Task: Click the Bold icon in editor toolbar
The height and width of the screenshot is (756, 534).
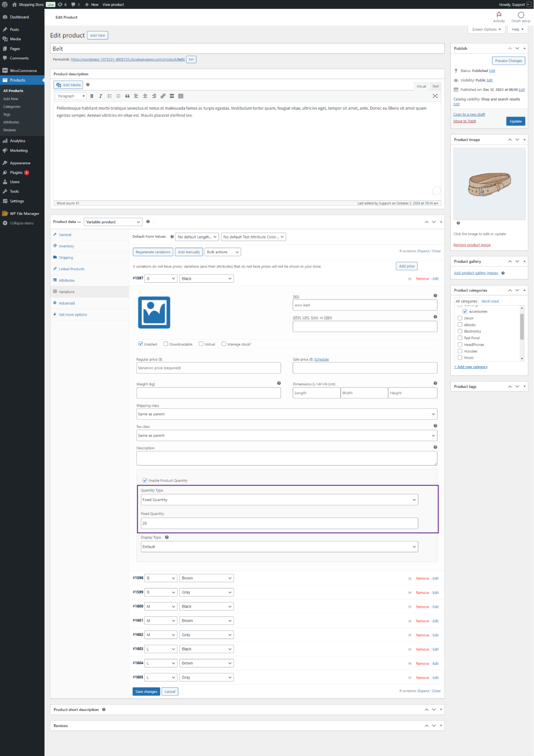Action: [92, 96]
